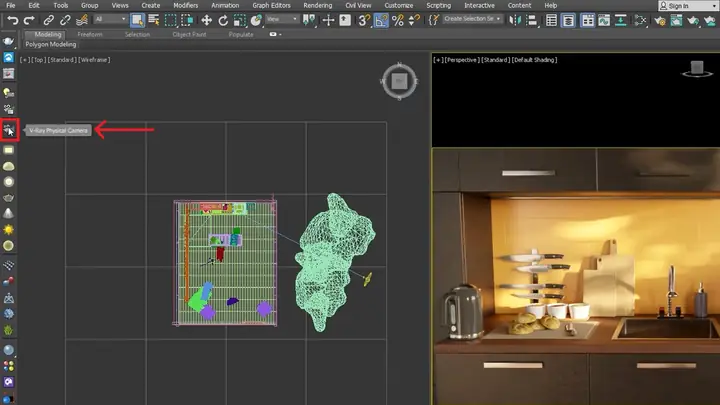Toggle the Angle Snap icon
720x405 pixels.
[381, 20]
